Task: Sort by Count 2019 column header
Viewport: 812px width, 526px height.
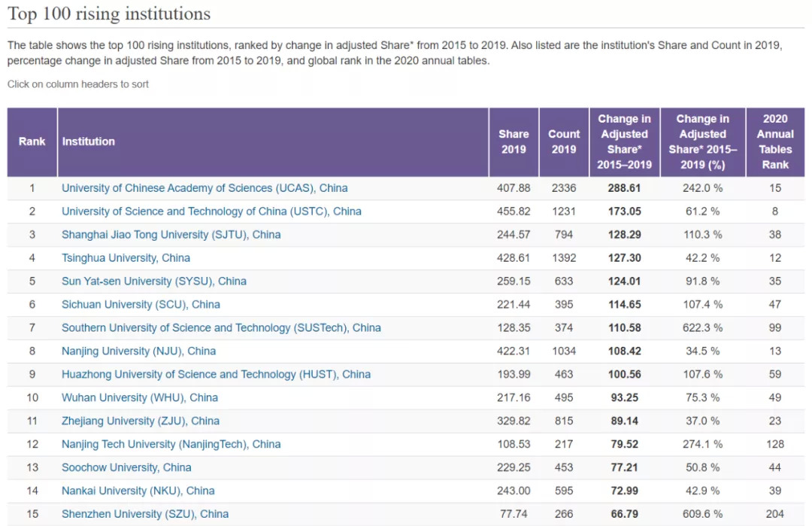Action: pyautogui.click(x=564, y=141)
